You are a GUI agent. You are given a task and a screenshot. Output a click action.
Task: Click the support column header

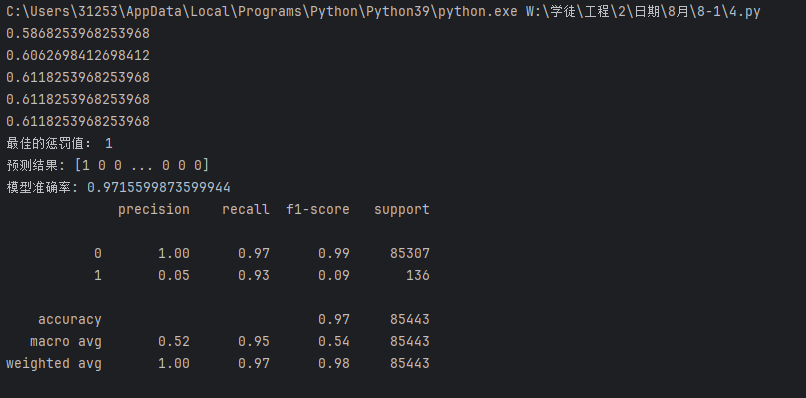point(402,210)
